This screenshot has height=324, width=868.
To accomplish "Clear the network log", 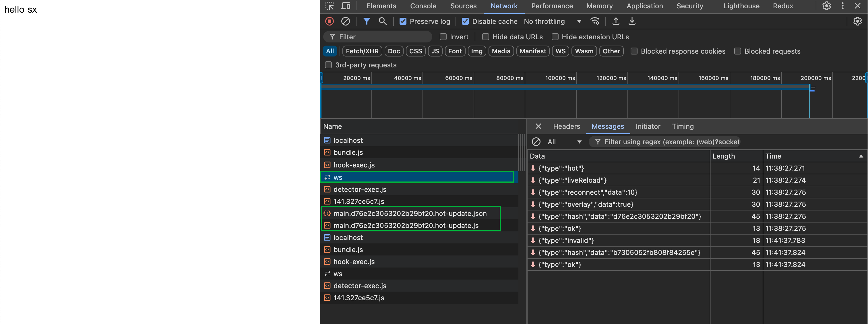I will pyautogui.click(x=345, y=21).
